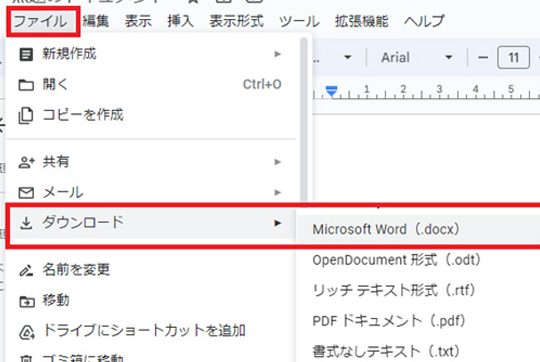Click the 名前を変更 rename icon
The height and width of the screenshot is (362, 540).
26,270
